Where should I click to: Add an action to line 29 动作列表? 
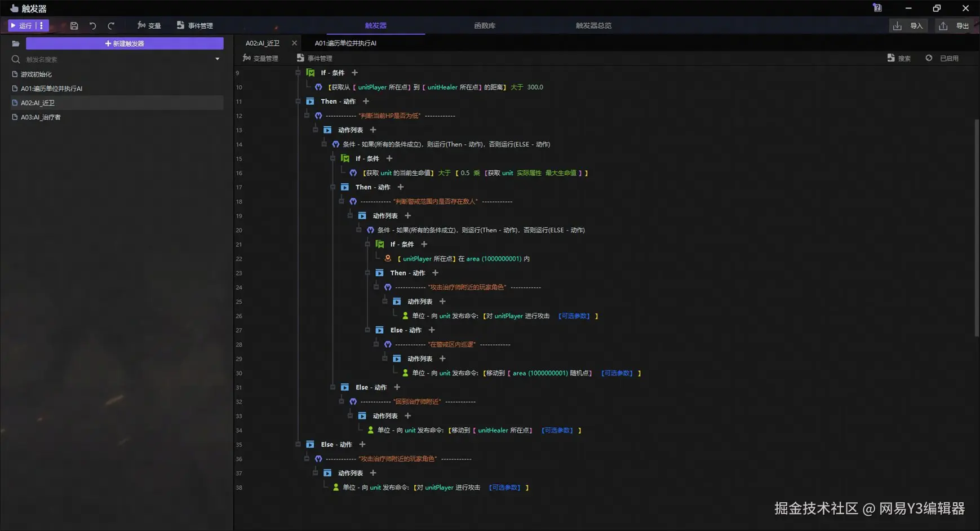click(x=442, y=359)
